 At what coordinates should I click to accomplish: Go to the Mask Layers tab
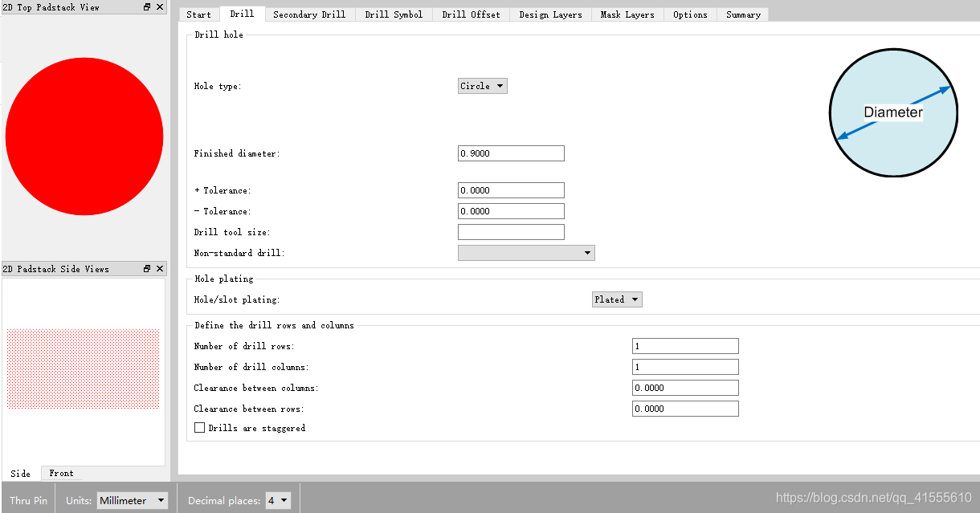[x=627, y=14]
